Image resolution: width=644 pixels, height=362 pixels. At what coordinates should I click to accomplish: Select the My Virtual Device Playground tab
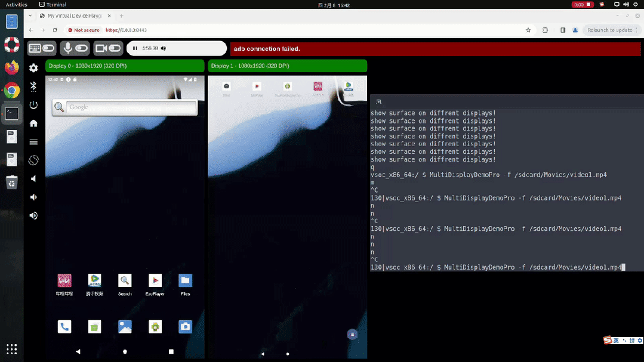[75, 16]
